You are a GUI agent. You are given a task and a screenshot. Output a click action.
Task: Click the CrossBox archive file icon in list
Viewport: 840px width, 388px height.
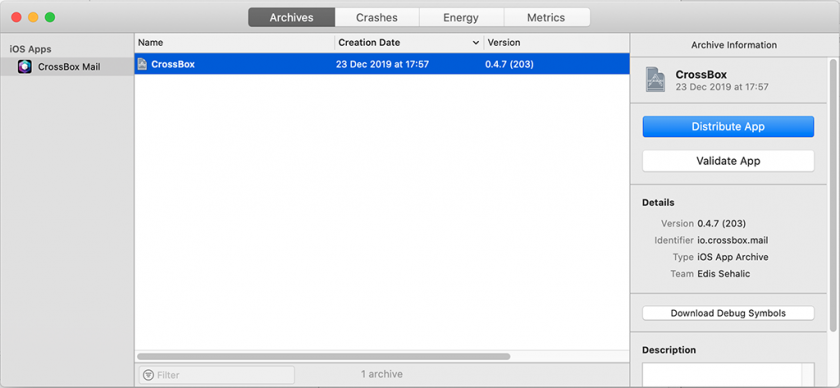pos(142,64)
